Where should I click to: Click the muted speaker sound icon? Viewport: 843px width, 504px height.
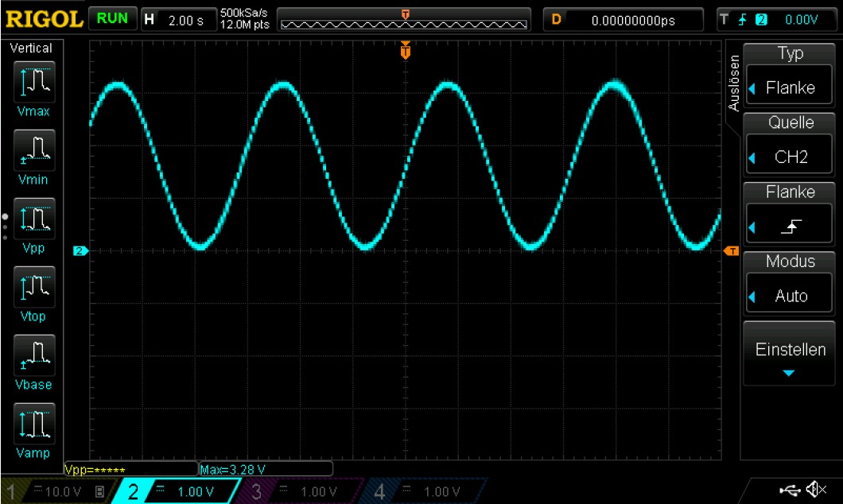815,490
